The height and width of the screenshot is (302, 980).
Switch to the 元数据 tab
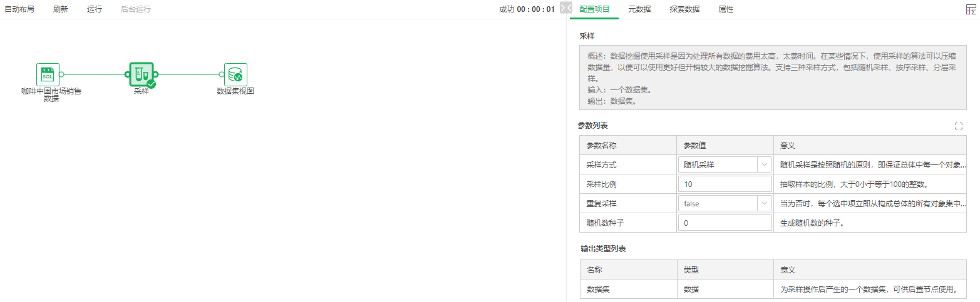pyautogui.click(x=639, y=9)
